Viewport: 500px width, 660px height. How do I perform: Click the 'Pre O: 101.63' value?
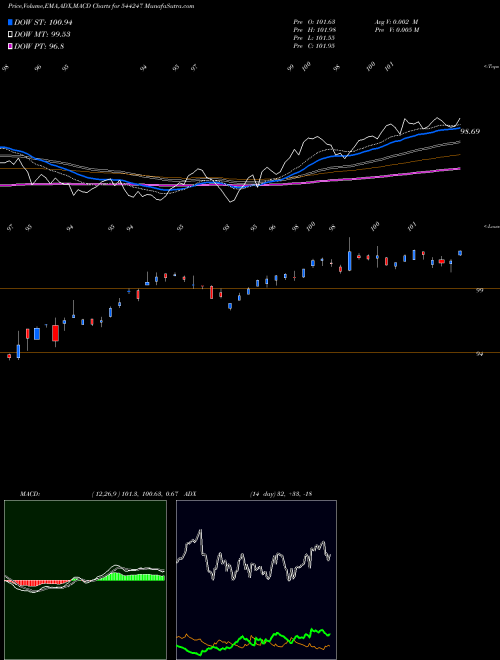[314, 21]
